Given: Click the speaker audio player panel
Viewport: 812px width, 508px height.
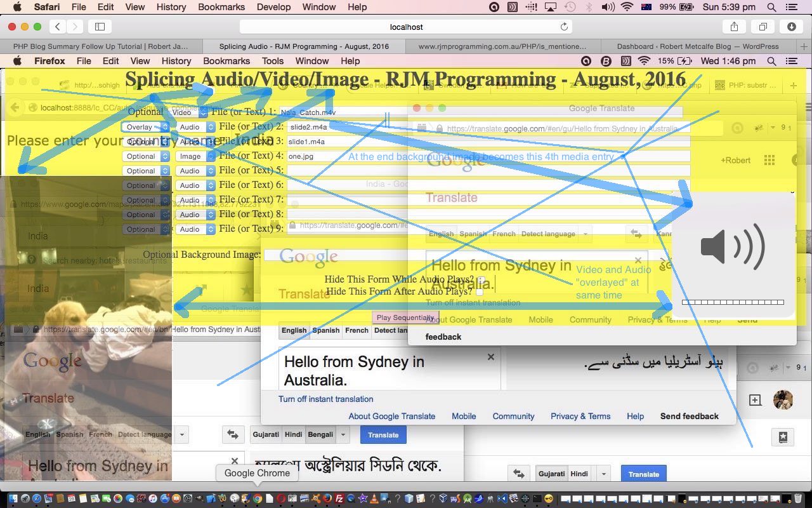Looking at the screenshot, I should pyautogui.click(x=733, y=254).
